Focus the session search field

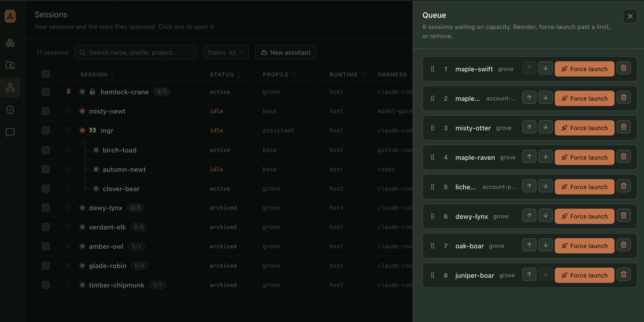[x=136, y=52]
